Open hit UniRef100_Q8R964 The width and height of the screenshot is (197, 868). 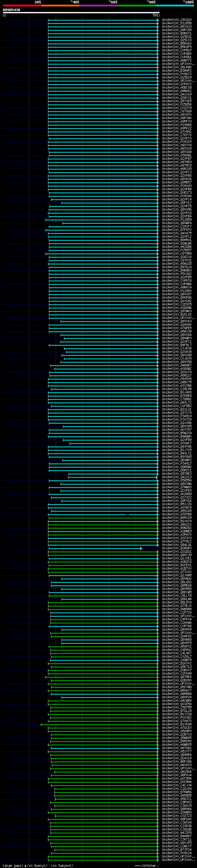(x=177, y=809)
